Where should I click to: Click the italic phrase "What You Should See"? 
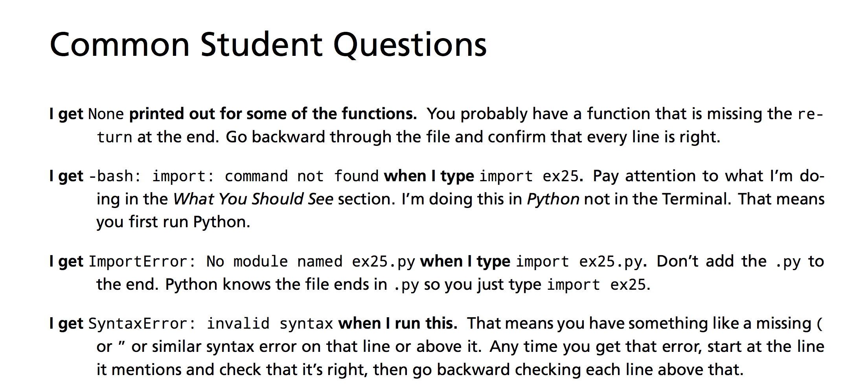click(254, 199)
